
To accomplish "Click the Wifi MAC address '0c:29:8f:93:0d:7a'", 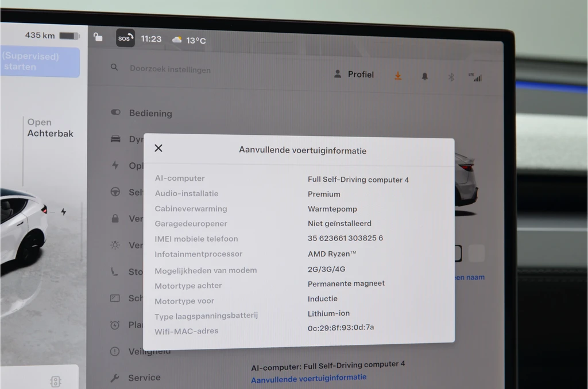I will [341, 328].
